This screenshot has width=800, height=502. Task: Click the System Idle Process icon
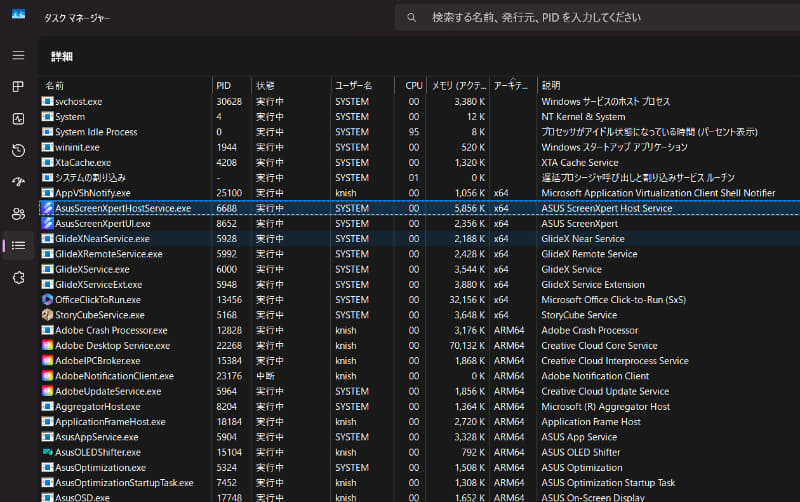47,132
